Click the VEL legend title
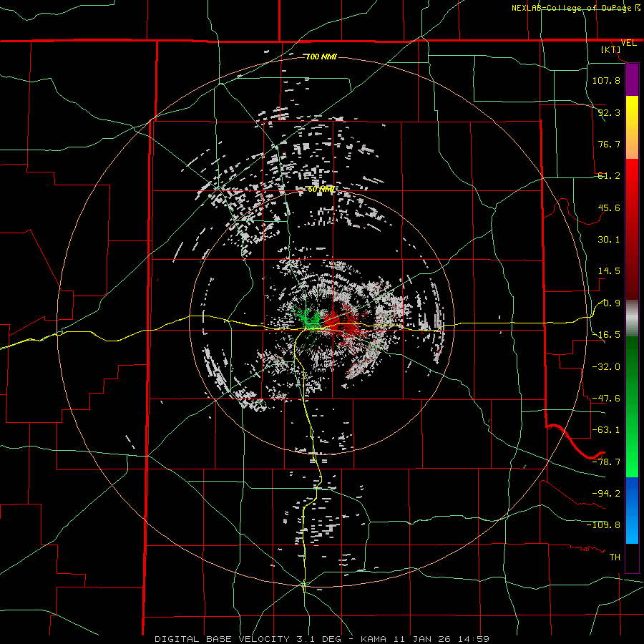The image size is (644, 644). 628,43
